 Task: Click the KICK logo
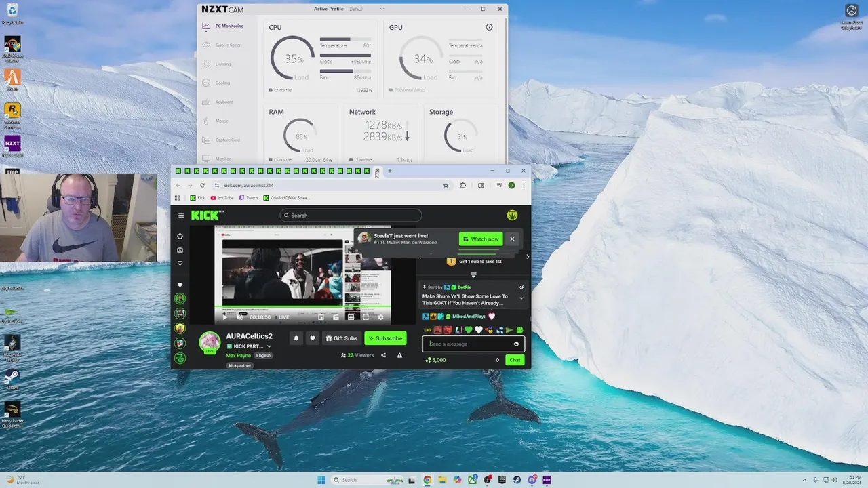pos(206,215)
